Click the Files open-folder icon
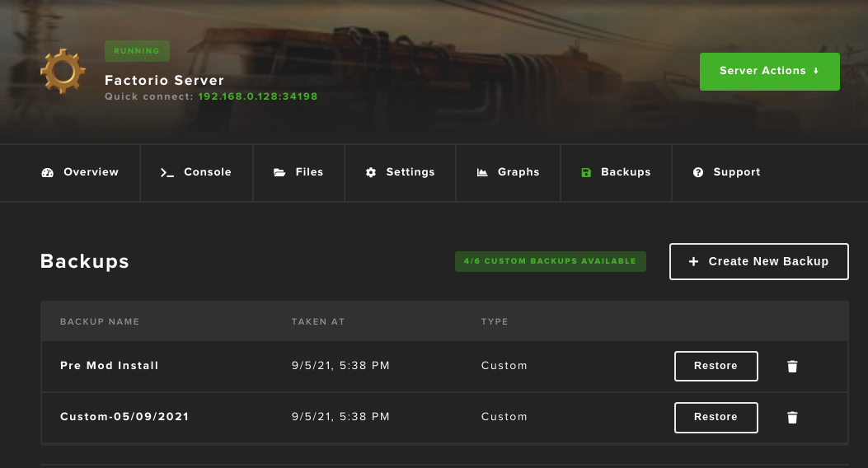Viewport: 868px width, 468px height. tap(279, 172)
